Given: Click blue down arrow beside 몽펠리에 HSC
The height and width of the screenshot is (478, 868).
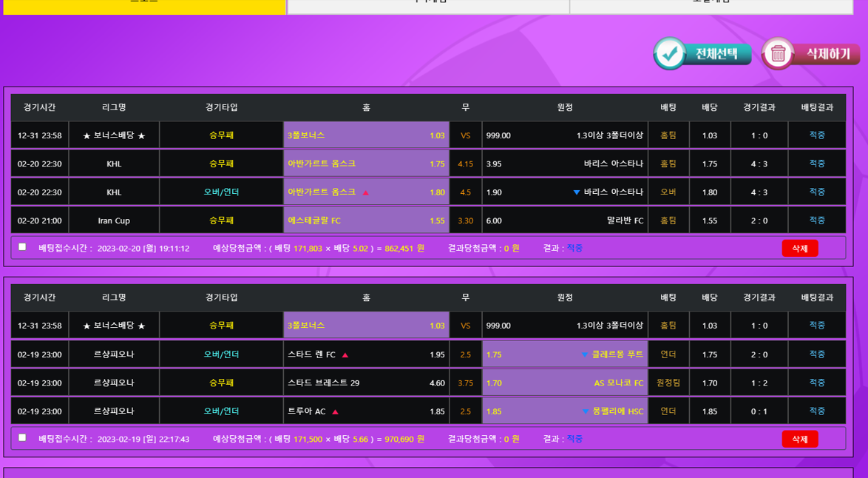Looking at the screenshot, I should point(586,411).
